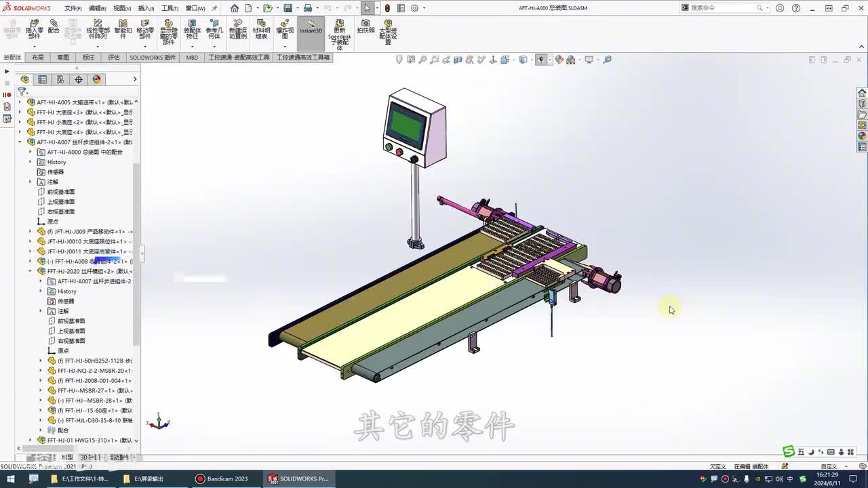The height and width of the screenshot is (488, 868).
Task: Click the Help question mark button
Action: [796, 8]
